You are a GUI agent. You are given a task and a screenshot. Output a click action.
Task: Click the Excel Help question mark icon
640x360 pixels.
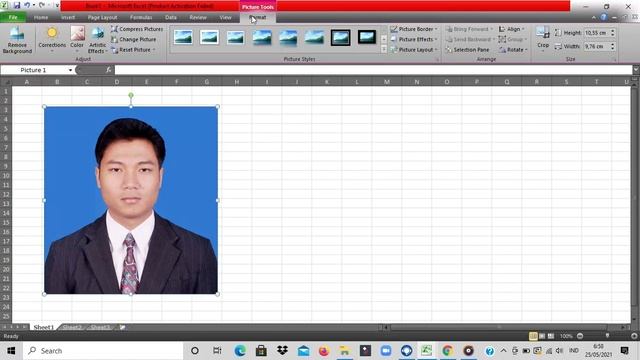tap(603, 17)
